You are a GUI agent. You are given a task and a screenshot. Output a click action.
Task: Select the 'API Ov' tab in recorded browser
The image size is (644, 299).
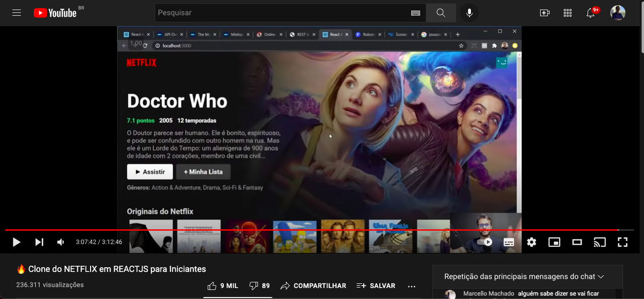tap(171, 35)
